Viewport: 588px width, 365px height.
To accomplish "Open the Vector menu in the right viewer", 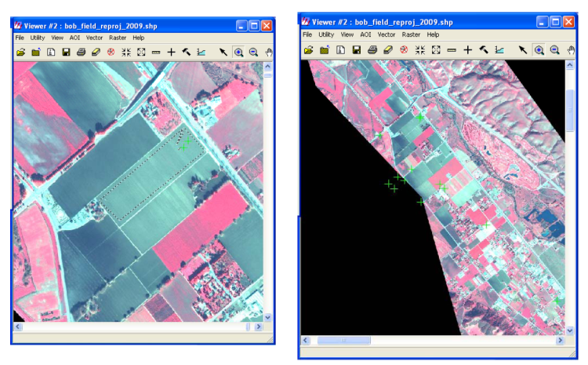I will (387, 35).
